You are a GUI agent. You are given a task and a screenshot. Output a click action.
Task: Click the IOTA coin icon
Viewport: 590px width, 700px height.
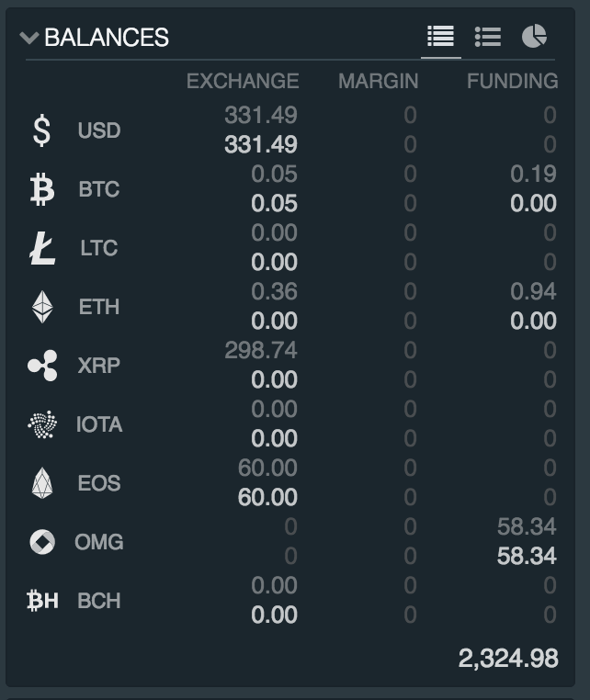point(41,424)
